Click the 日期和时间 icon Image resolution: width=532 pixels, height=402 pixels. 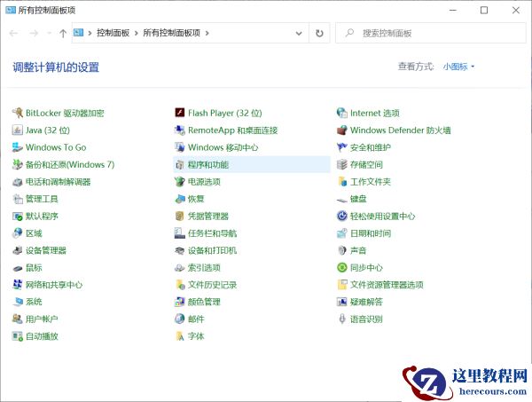[341, 233]
